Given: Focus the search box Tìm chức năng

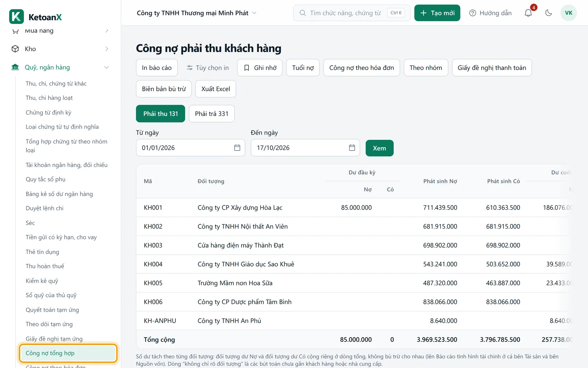Looking at the screenshot, I should (x=352, y=13).
